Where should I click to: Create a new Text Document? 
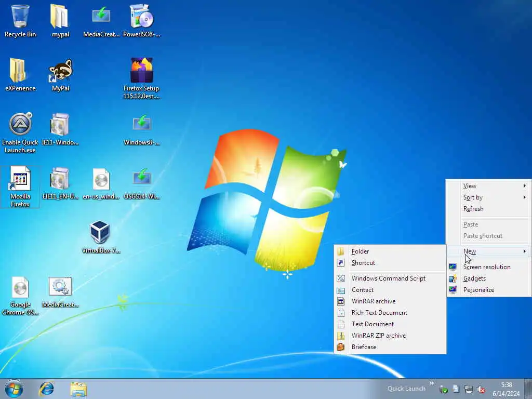(390, 324)
